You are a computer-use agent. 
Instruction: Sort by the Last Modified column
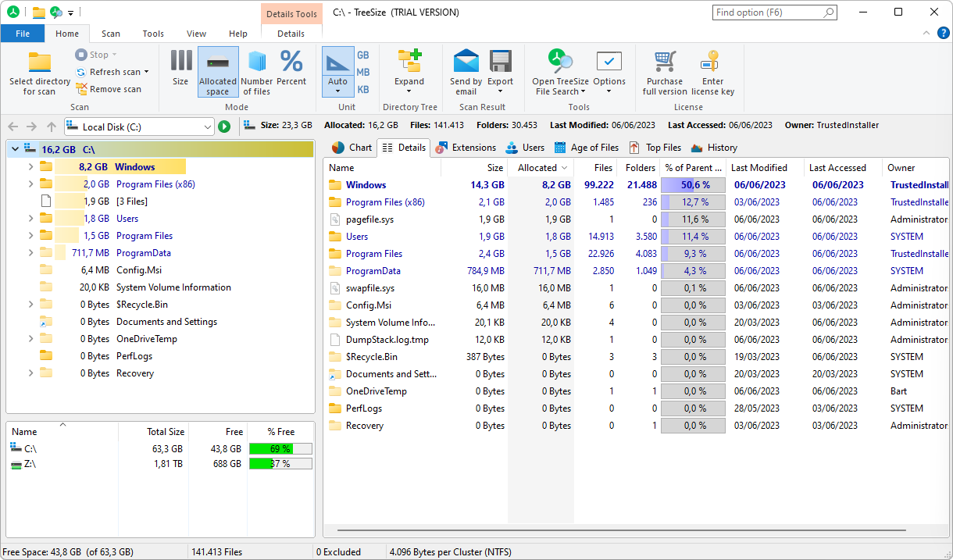[765, 167]
